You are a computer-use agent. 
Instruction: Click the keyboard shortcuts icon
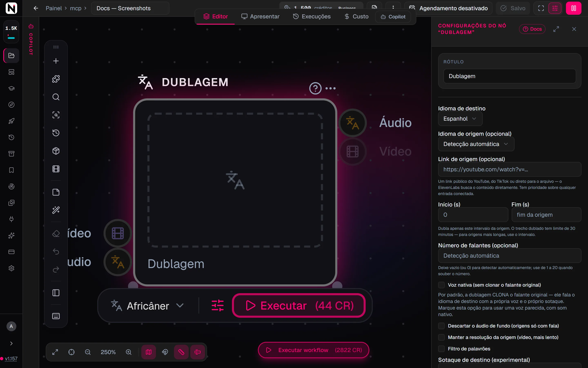pos(56,316)
